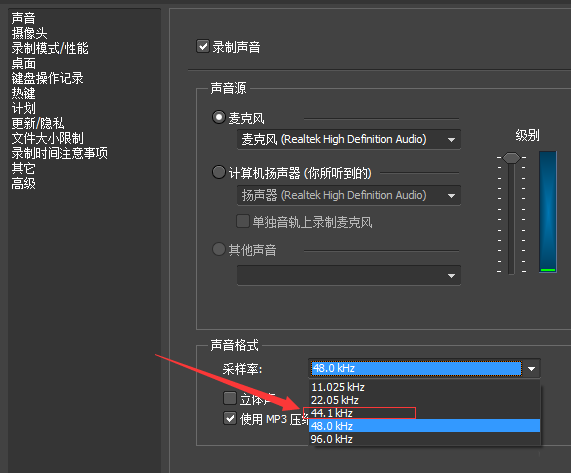Select the 其他声音 radio button
Screen dimensions: 571x473
point(218,249)
